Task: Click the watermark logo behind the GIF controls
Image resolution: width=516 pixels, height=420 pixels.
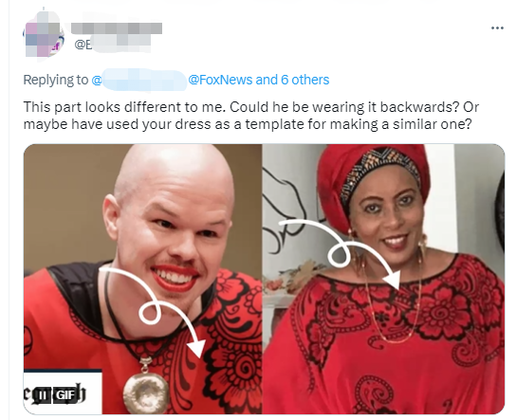Action: (x=55, y=394)
